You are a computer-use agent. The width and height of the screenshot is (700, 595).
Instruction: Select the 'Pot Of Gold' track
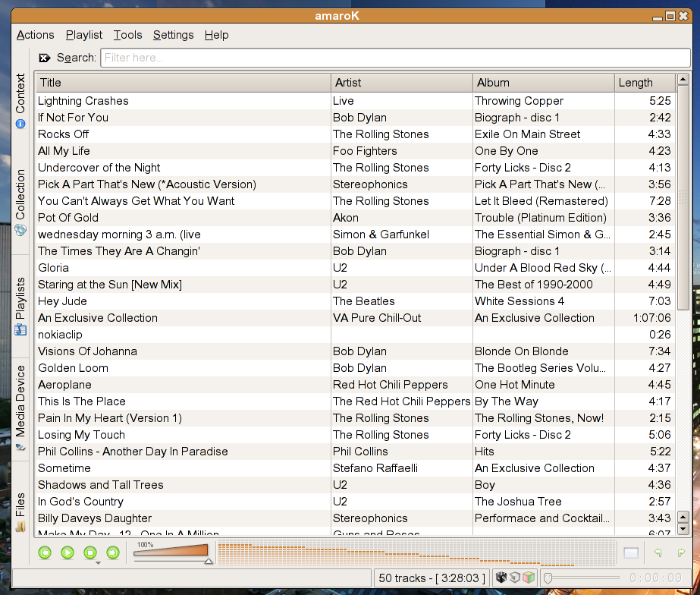click(356, 218)
